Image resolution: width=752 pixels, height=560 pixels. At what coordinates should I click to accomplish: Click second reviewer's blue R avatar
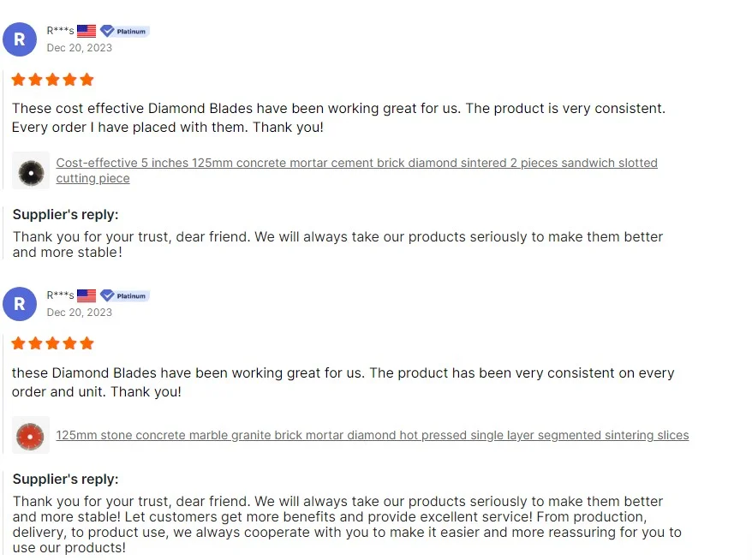click(x=20, y=304)
